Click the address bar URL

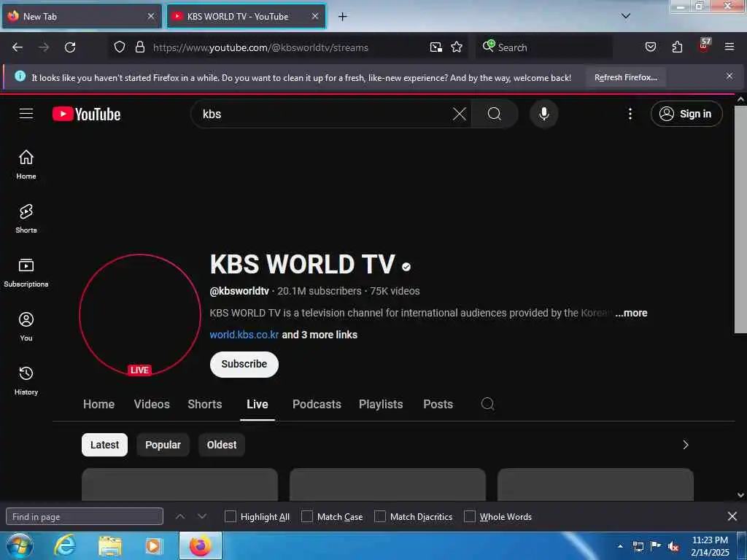pos(260,47)
